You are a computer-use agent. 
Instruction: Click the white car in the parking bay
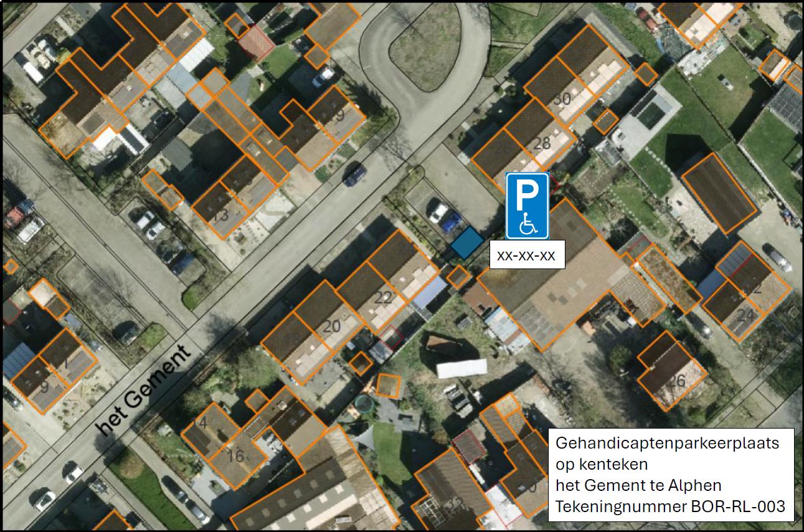click(438, 213)
